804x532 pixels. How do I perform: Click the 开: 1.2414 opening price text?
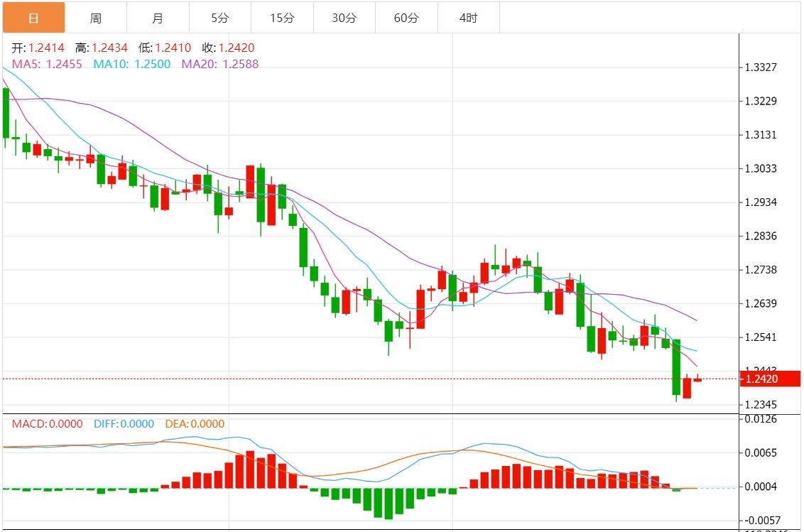point(38,48)
